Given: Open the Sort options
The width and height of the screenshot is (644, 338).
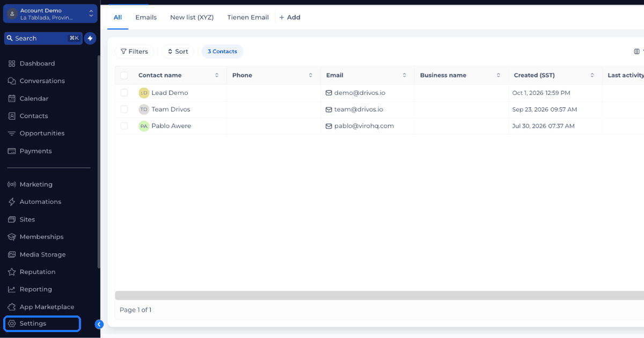Looking at the screenshot, I should [178, 52].
